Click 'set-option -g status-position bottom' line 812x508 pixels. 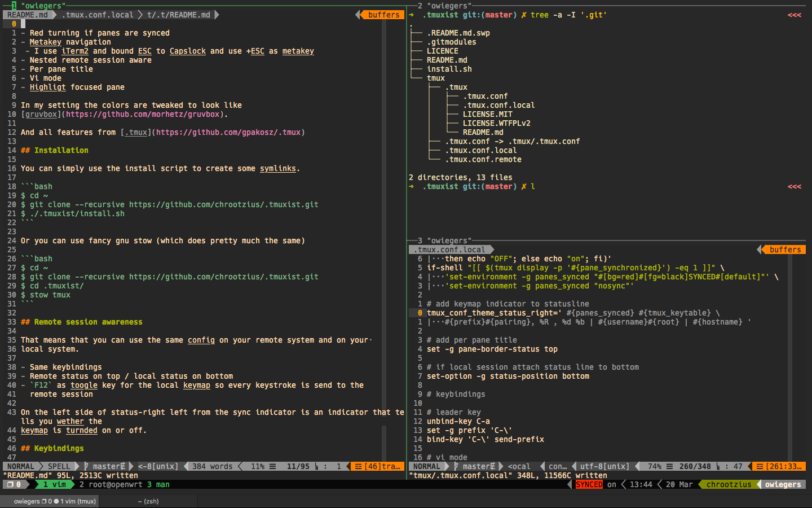point(508,376)
